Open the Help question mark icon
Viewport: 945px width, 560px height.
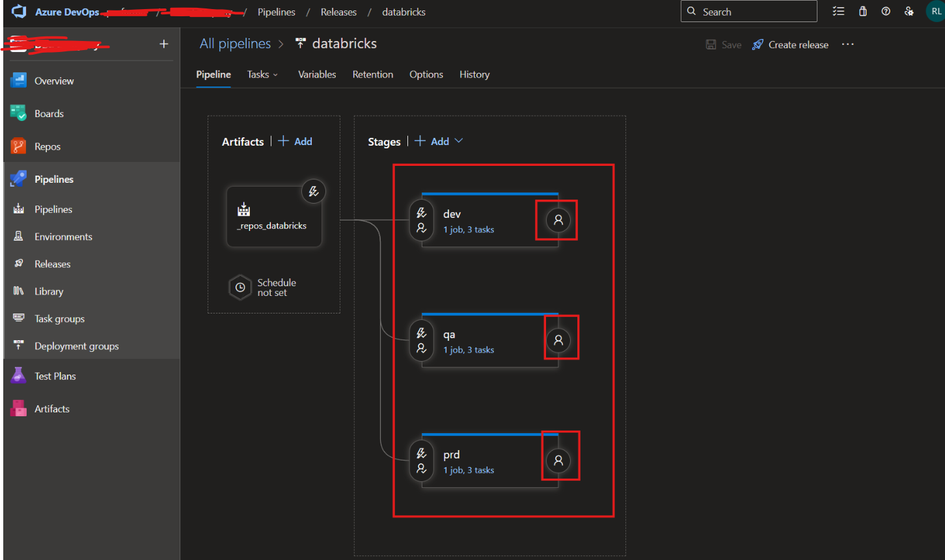886,12
